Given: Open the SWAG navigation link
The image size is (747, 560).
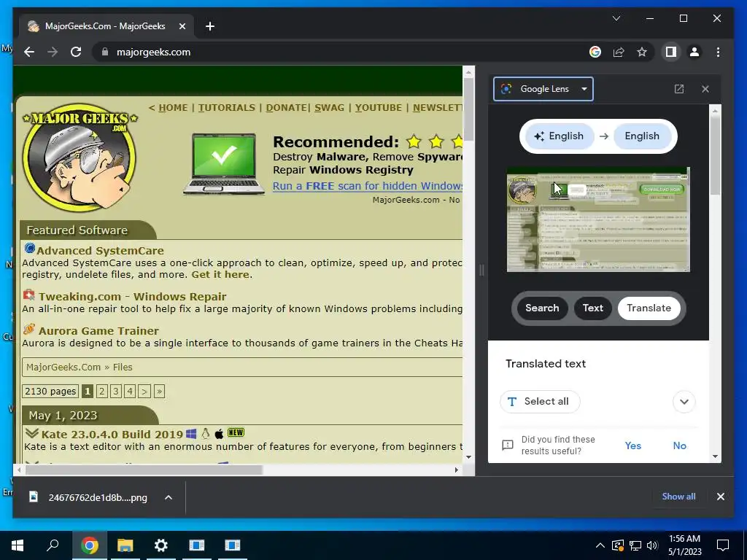Looking at the screenshot, I should 329,108.
